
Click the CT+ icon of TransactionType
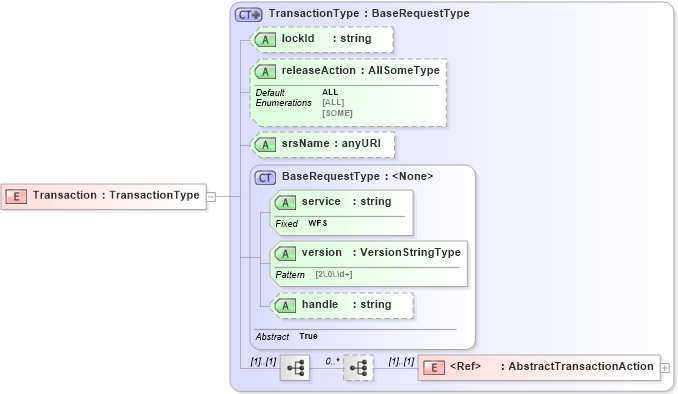tap(249, 15)
